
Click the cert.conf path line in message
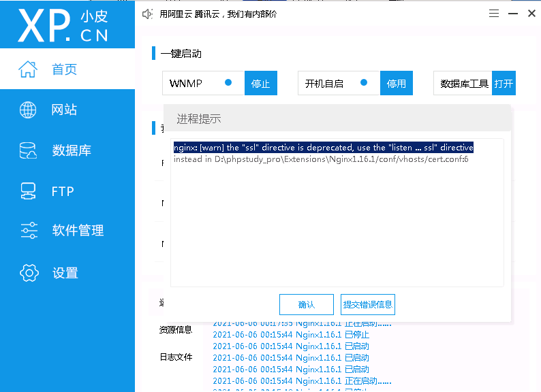321,159
